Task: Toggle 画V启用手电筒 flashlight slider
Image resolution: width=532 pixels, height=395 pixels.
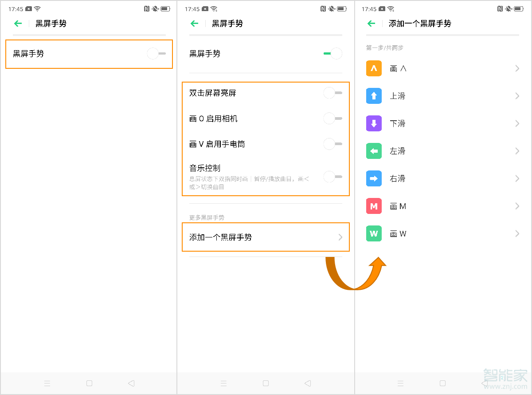Action: pyautogui.click(x=332, y=144)
